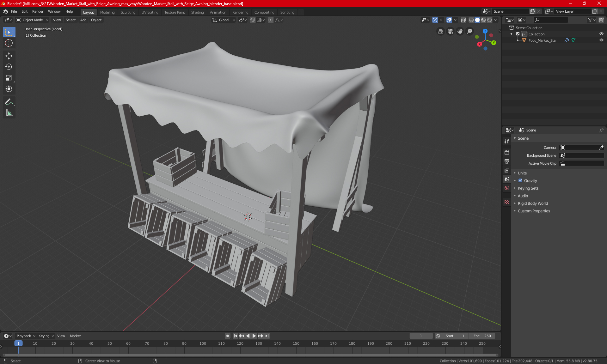Image resolution: width=607 pixels, height=364 pixels.
Task: Expand the Rigid Body World panel
Action: point(533,203)
